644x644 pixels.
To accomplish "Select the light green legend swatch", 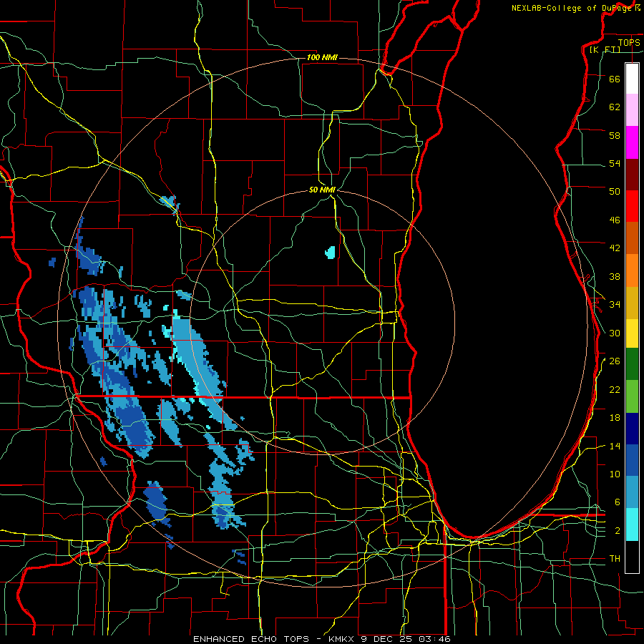I will coord(632,396).
